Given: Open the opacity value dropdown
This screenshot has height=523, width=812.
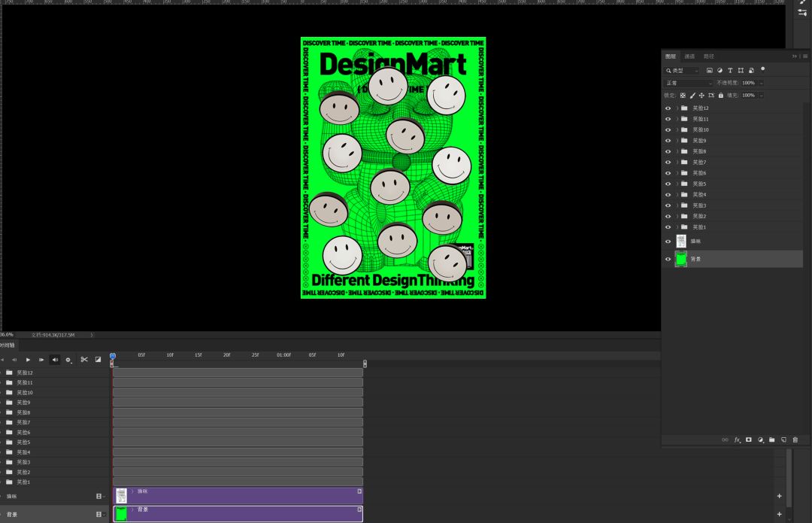Looking at the screenshot, I should (x=761, y=83).
